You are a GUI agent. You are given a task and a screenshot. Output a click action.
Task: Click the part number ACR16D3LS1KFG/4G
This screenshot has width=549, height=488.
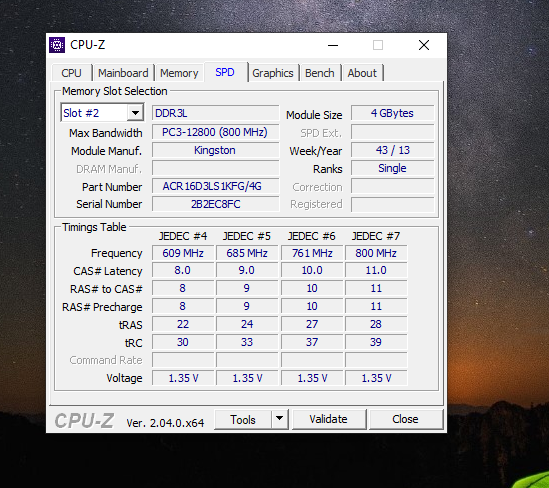(215, 186)
